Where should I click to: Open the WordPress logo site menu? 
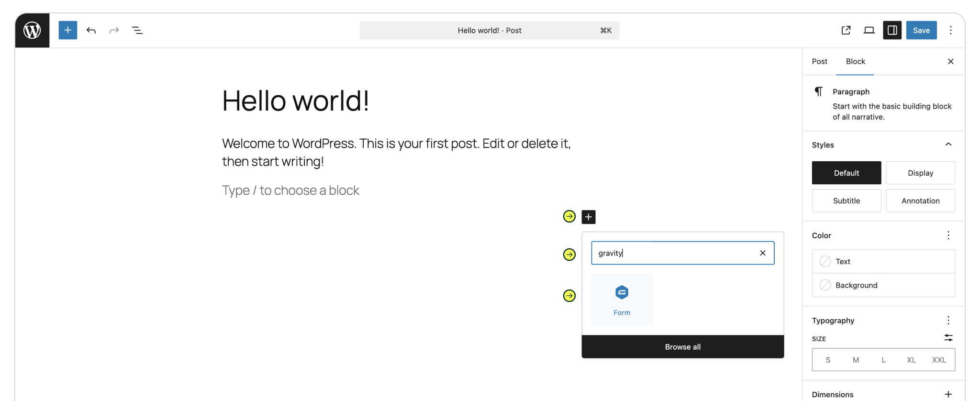32,30
